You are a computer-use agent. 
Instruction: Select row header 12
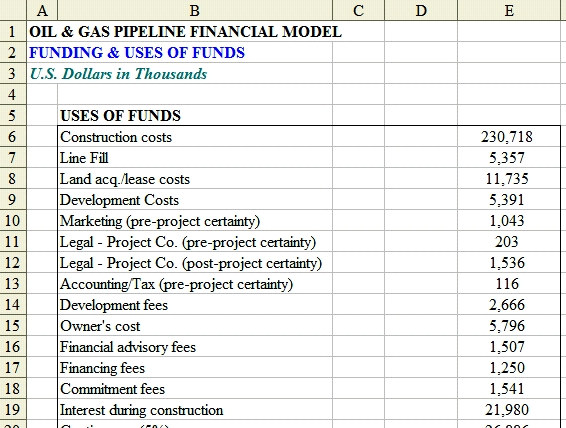(13, 262)
